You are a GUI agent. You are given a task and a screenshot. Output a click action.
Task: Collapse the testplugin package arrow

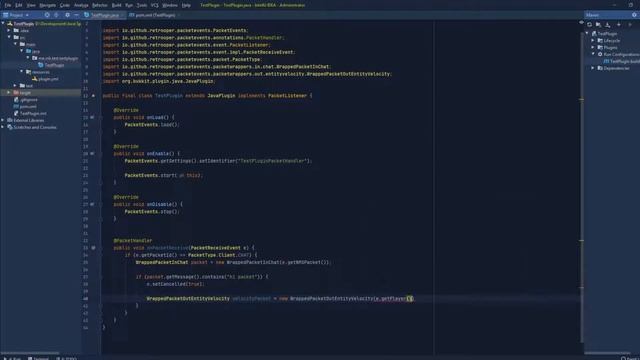click(28, 58)
